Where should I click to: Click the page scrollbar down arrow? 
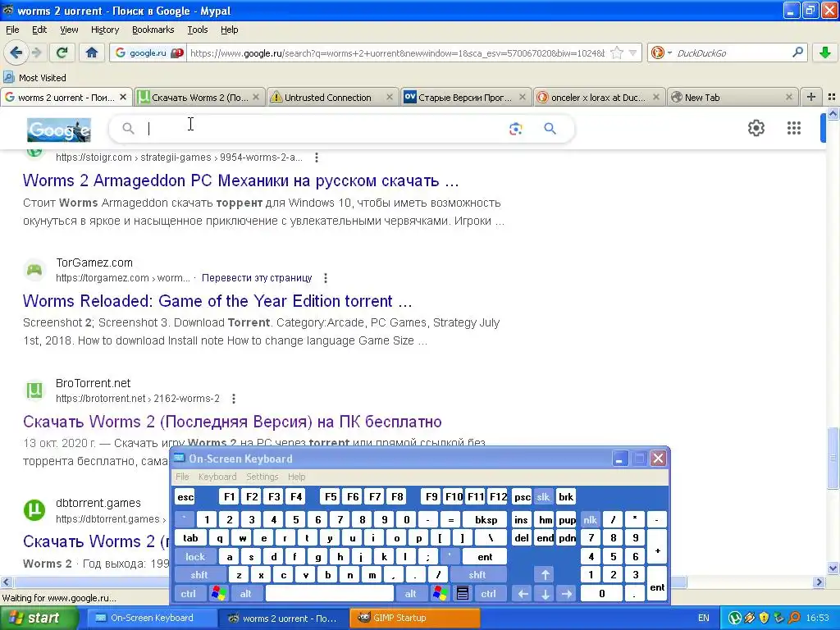[833, 568]
